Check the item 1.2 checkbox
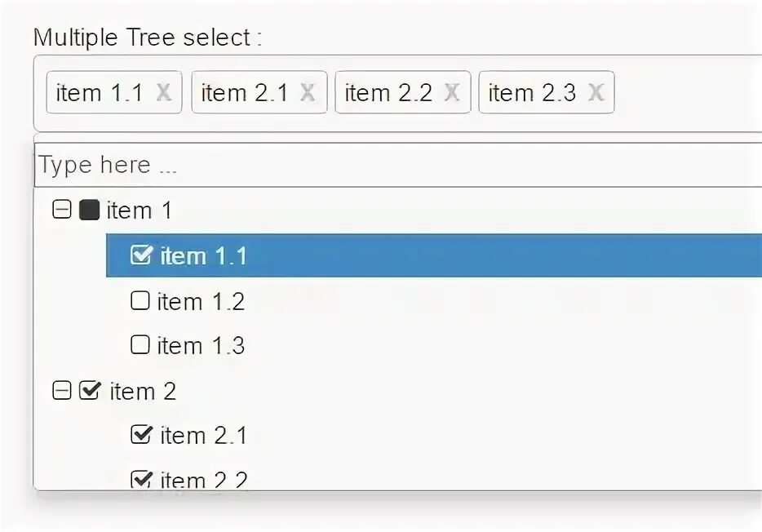The width and height of the screenshot is (762, 532). 140,301
